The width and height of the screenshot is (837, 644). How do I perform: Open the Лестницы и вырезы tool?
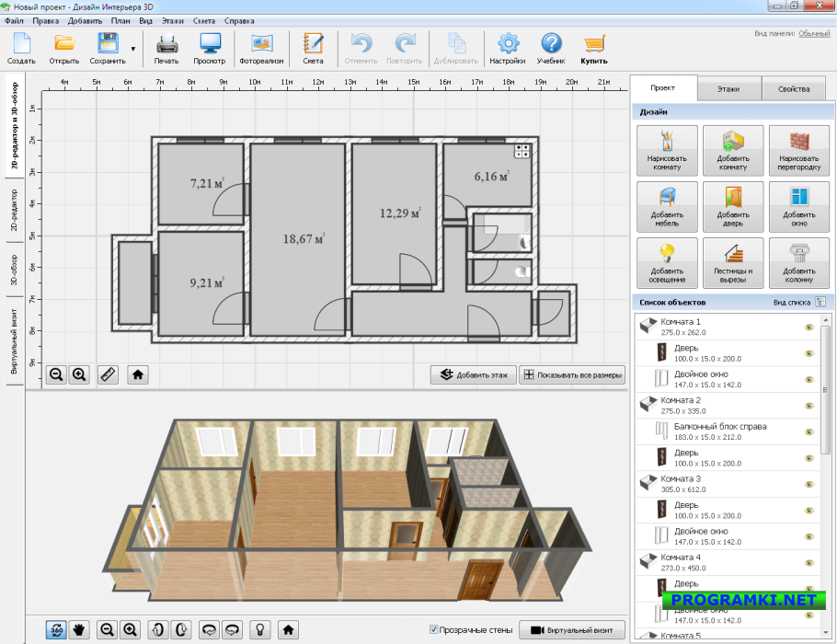tap(733, 262)
